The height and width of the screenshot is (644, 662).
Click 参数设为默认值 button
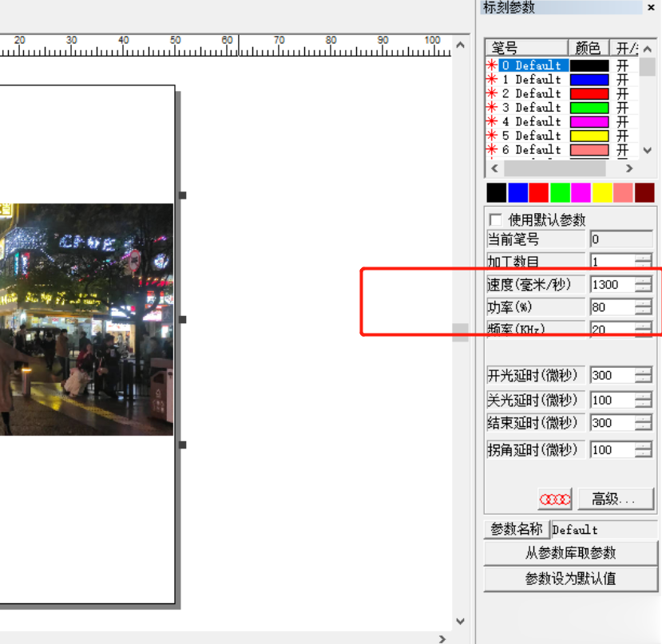pos(570,579)
